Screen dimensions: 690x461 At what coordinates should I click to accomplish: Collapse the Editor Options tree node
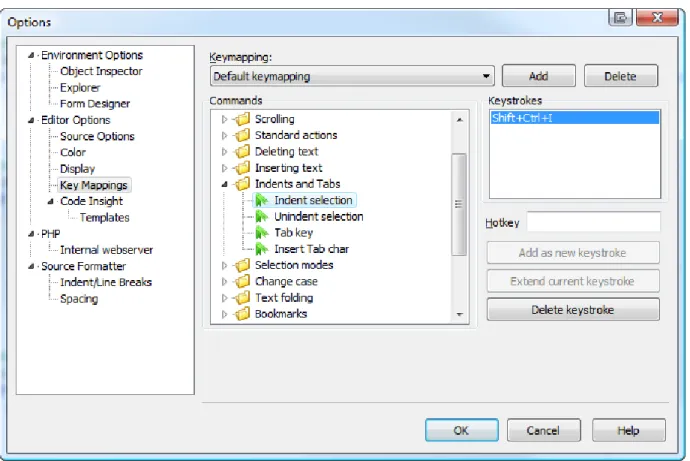pos(31,120)
